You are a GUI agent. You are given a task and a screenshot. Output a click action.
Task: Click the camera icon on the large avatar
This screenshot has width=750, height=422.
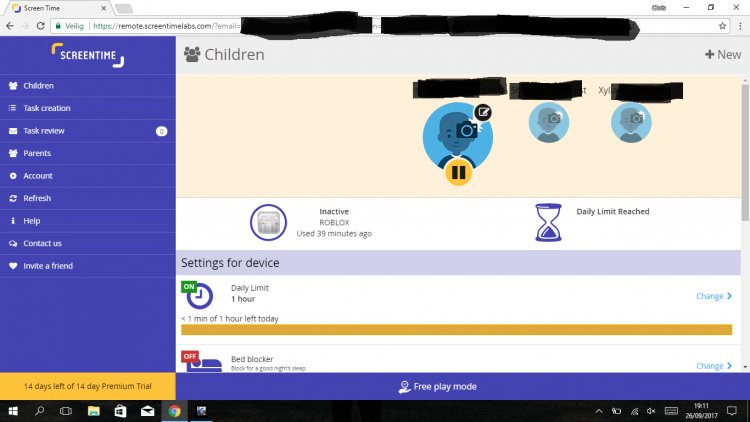(466, 130)
